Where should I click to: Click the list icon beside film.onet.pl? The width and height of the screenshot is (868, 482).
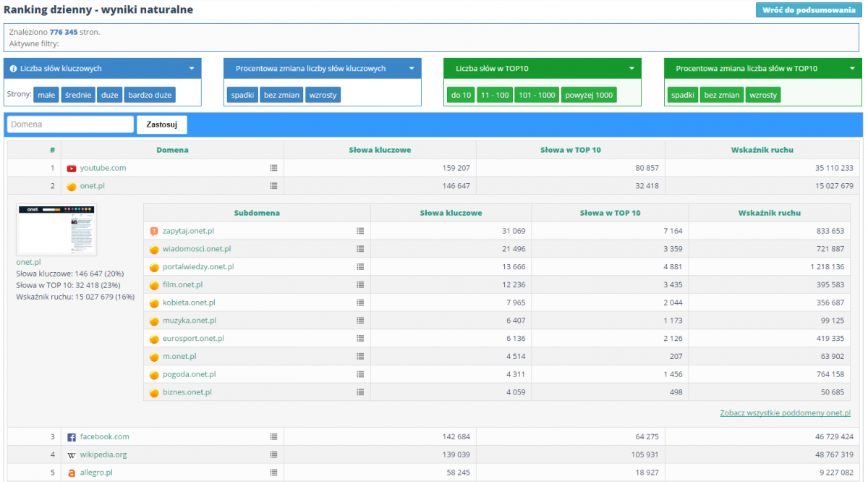coord(360,285)
